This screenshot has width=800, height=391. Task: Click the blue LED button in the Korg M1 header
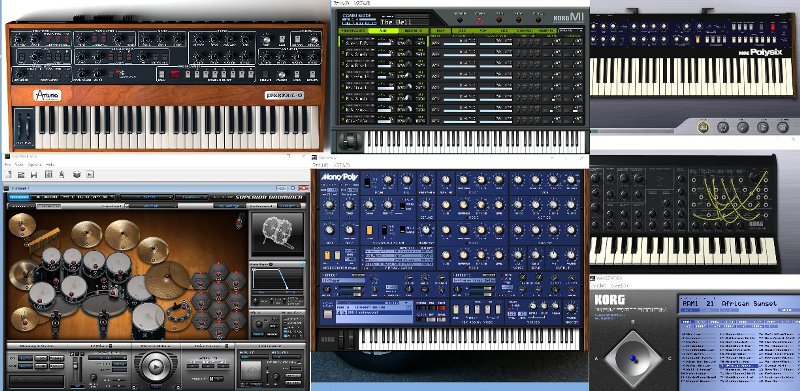point(460,20)
